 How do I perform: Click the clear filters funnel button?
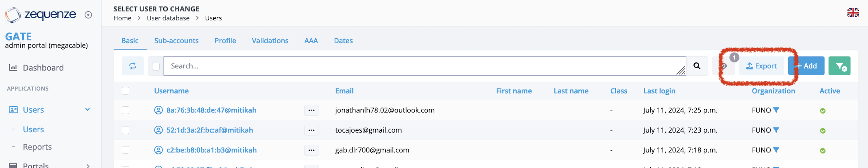840,66
